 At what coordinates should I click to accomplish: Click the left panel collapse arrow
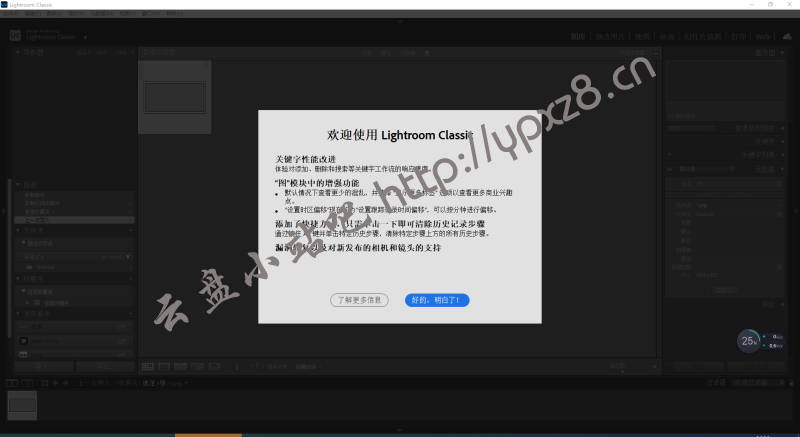click(x=3, y=211)
